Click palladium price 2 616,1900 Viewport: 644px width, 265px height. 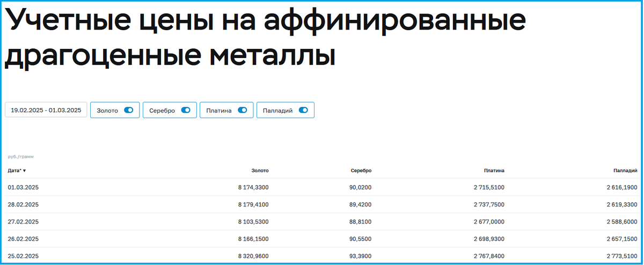click(x=622, y=187)
